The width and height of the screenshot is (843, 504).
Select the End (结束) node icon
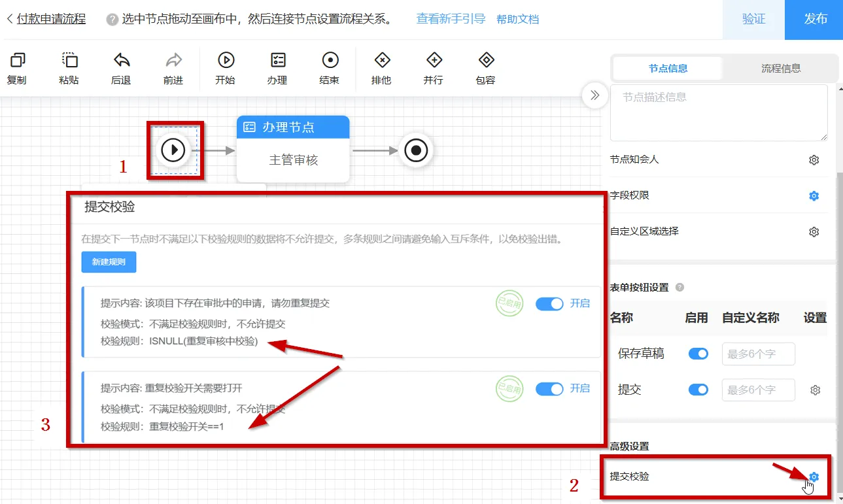tap(330, 61)
